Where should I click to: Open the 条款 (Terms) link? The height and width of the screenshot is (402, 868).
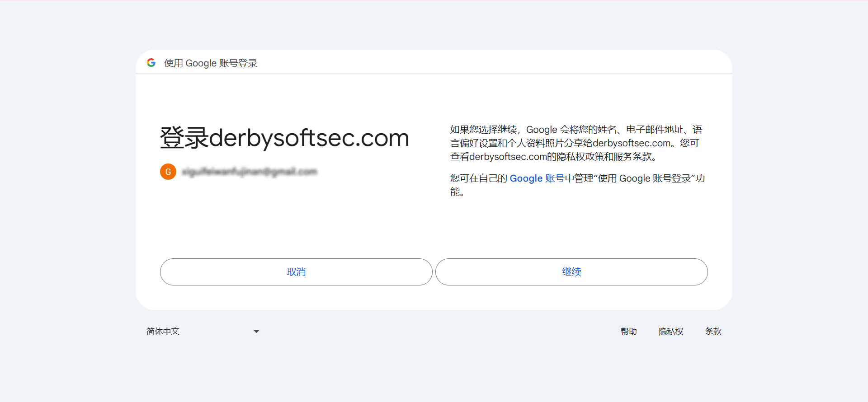coord(713,332)
